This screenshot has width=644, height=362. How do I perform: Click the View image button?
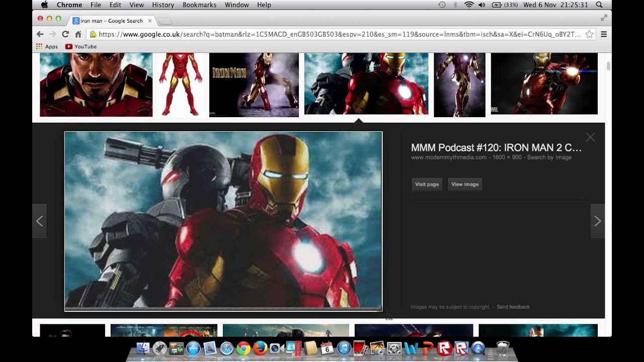click(464, 185)
